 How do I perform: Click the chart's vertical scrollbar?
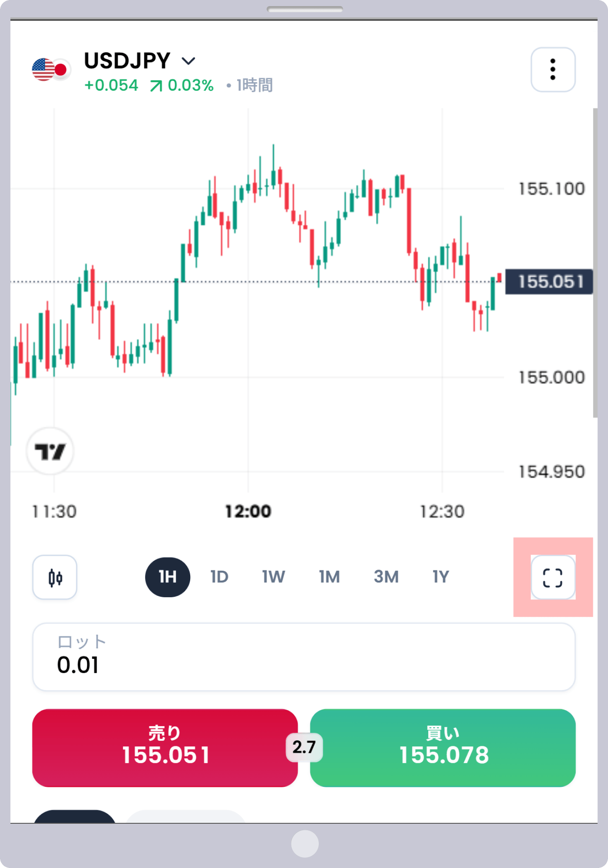(x=595, y=263)
